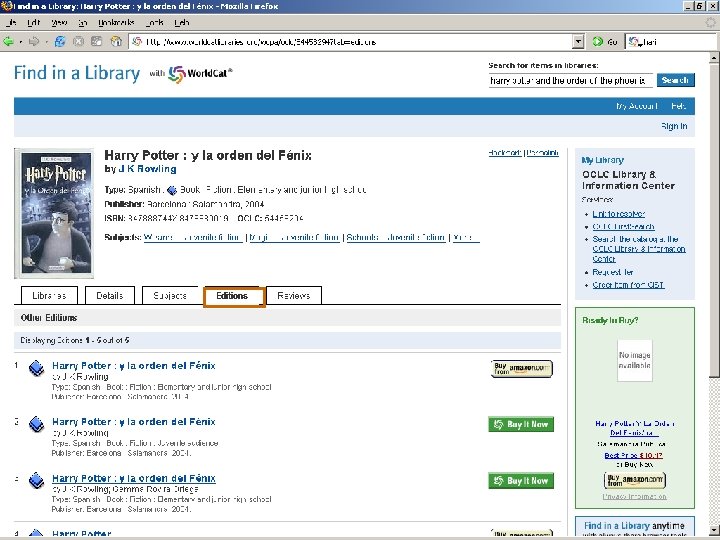Click into the URL address field
720x540 pixels.
[x=356, y=42]
